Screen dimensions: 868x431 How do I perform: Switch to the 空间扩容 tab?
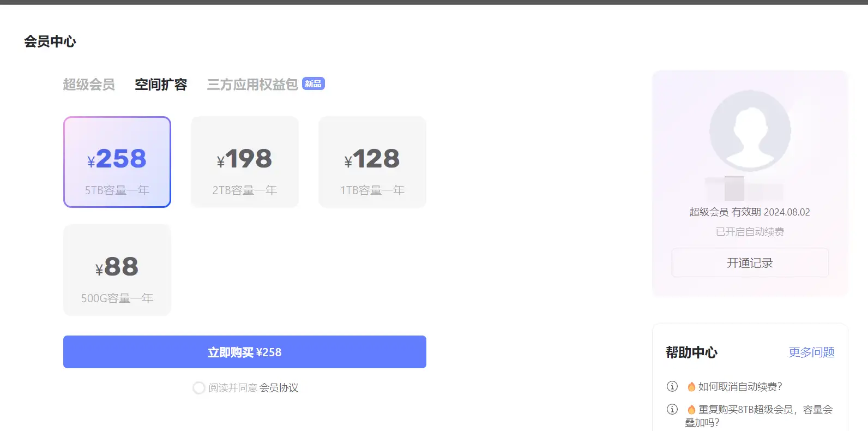[161, 85]
